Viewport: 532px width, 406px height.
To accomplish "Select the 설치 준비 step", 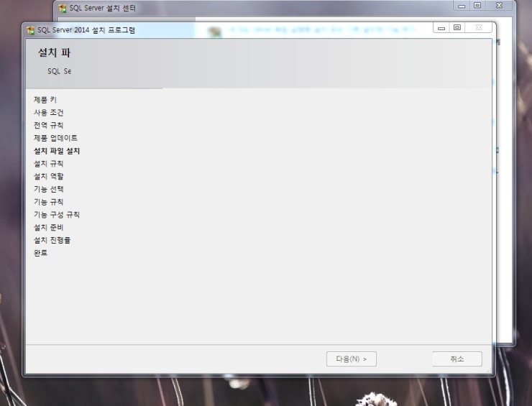I will coord(48,228).
